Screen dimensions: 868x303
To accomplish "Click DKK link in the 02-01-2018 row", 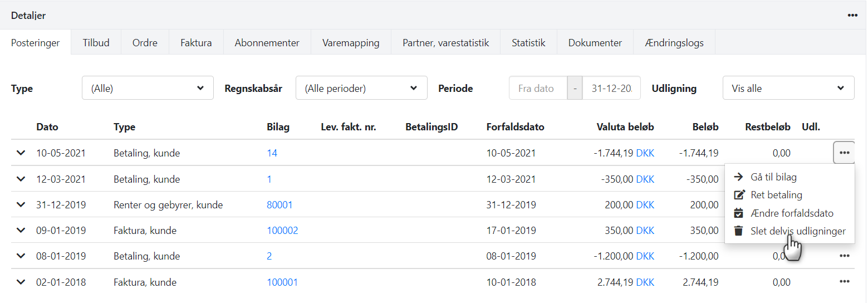I will [x=645, y=282].
